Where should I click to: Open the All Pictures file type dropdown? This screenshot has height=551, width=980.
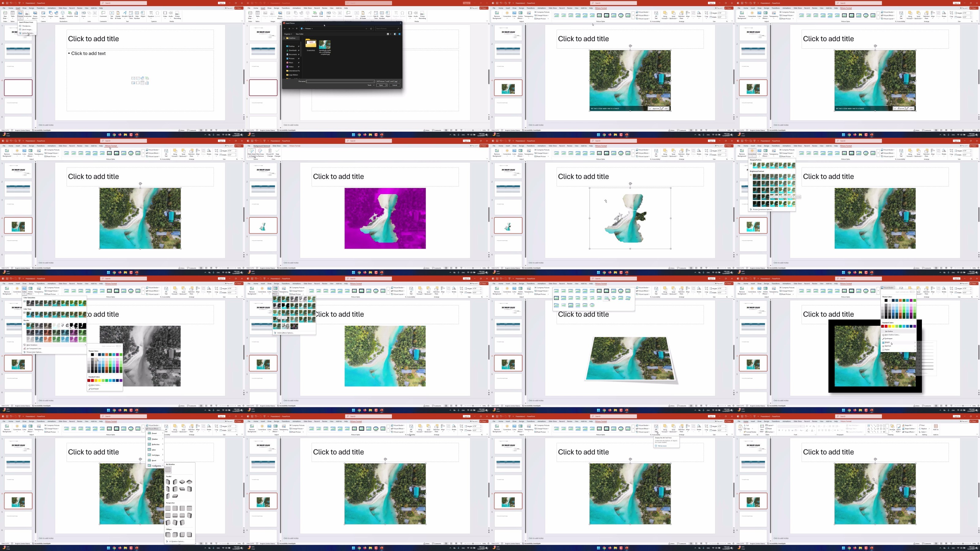388,81
